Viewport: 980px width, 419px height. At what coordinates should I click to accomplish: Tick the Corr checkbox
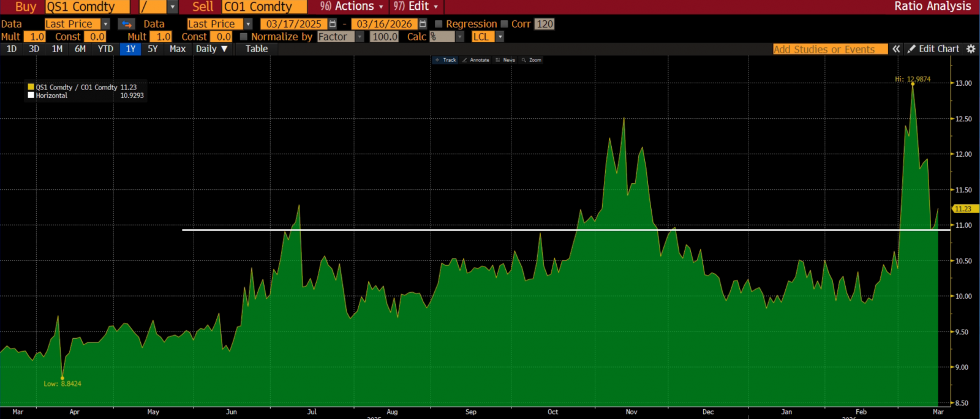click(x=504, y=24)
